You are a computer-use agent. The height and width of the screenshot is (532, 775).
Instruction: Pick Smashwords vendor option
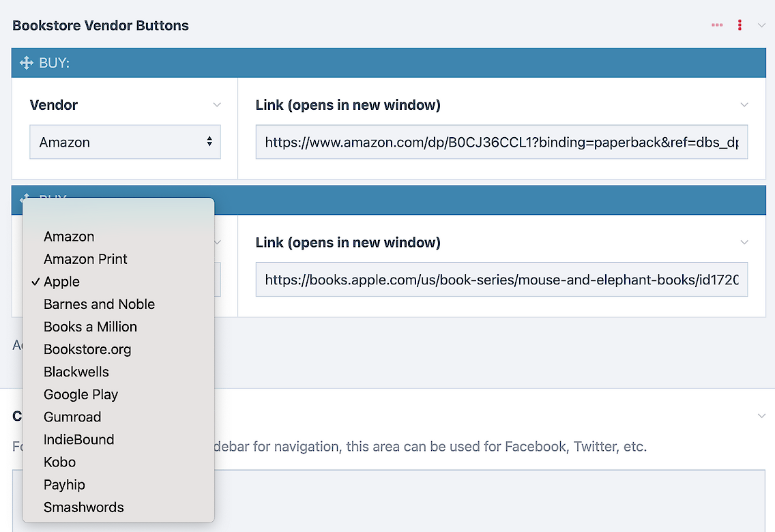pos(83,507)
